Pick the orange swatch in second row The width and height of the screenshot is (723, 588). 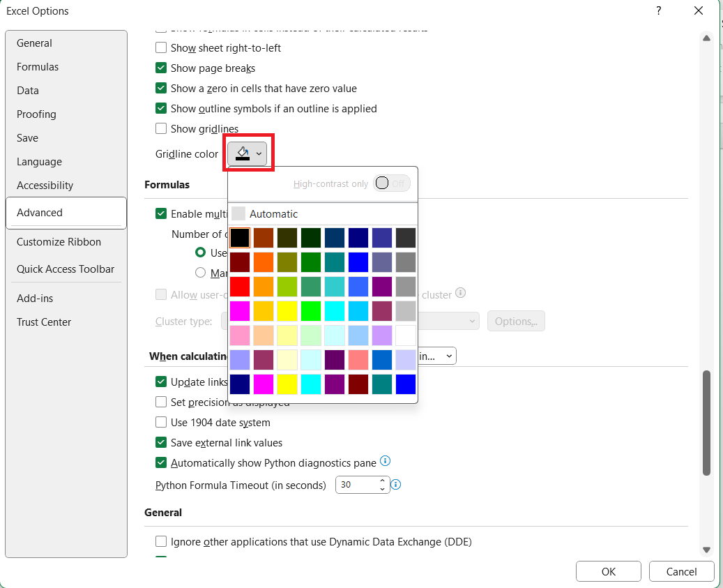coord(264,262)
